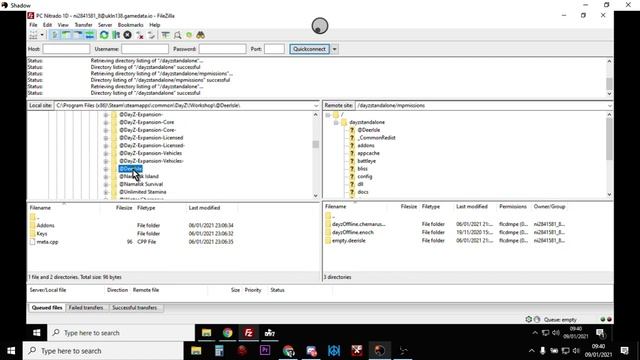
Task: Toggle the local directory tree display
Action: pos(66,35)
